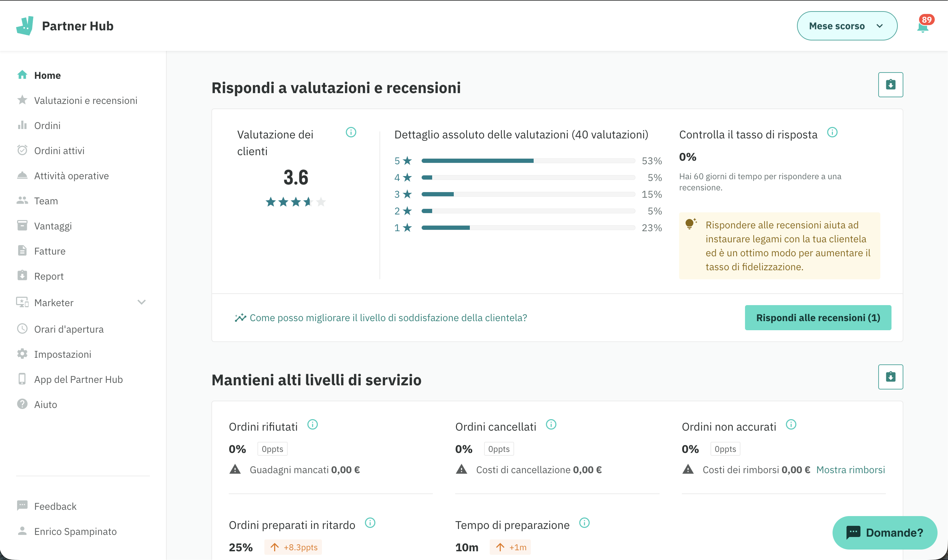
Task: Click the 5-star rating progress bar
Action: pos(528,161)
